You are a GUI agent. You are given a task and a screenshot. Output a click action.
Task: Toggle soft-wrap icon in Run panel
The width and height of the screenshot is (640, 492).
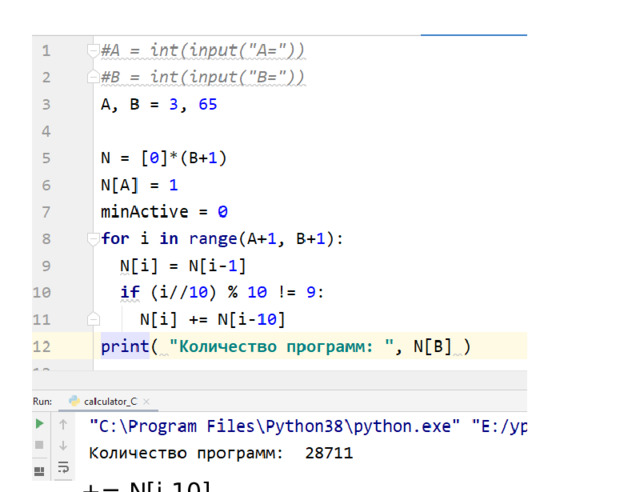63,467
